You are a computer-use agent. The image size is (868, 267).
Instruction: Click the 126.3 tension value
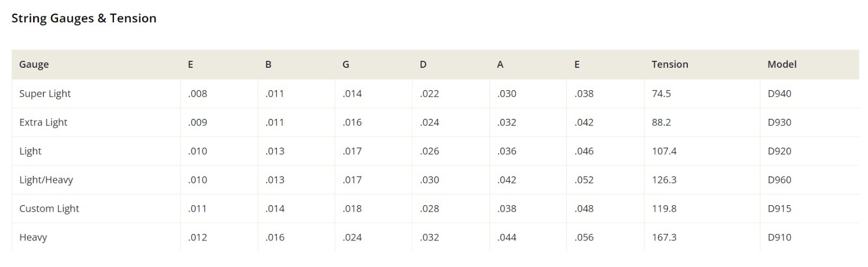pyautogui.click(x=664, y=180)
